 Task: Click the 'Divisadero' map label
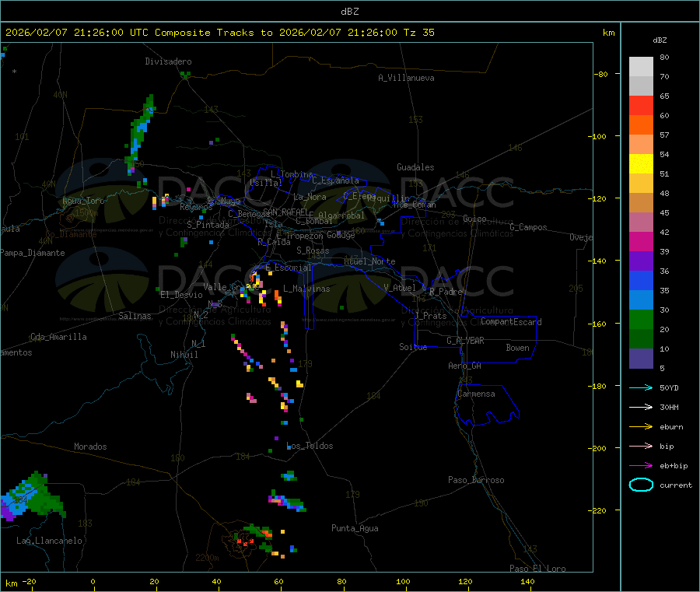[168, 61]
